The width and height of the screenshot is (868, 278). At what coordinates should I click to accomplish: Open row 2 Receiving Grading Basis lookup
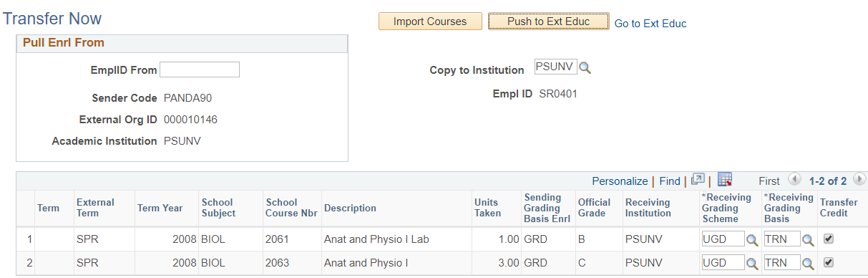pos(807,264)
